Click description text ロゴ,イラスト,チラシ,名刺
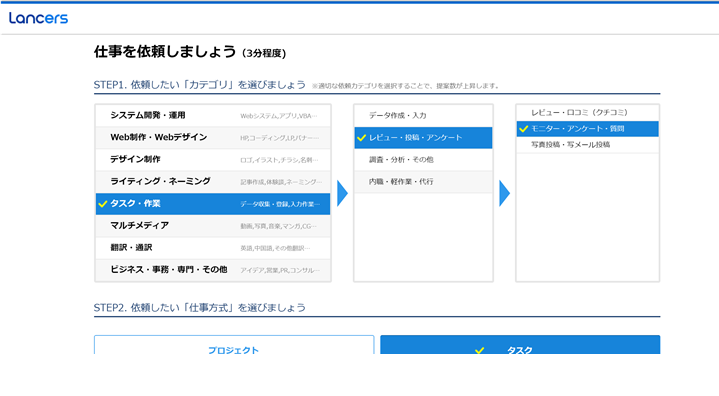Viewport: 719px width, 396px height. (279, 160)
